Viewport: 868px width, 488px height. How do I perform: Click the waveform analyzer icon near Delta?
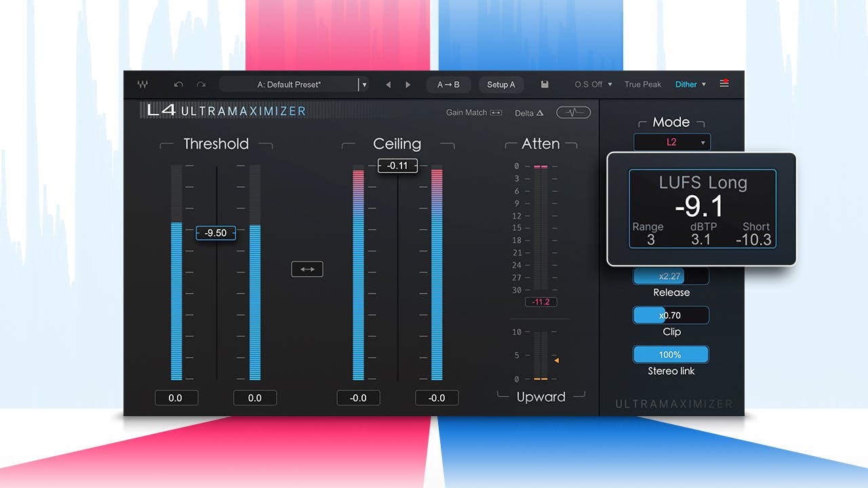coord(573,113)
